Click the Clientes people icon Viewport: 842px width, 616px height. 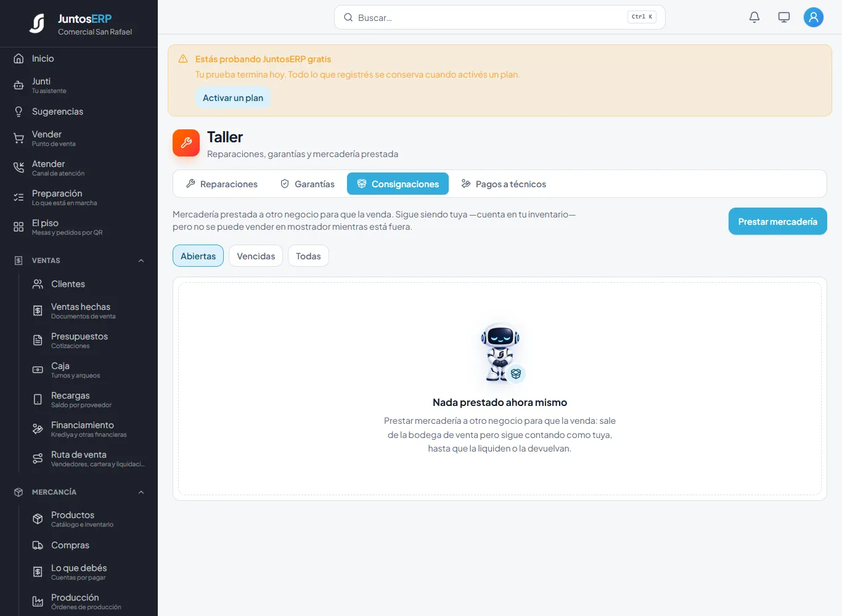tap(38, 284)
